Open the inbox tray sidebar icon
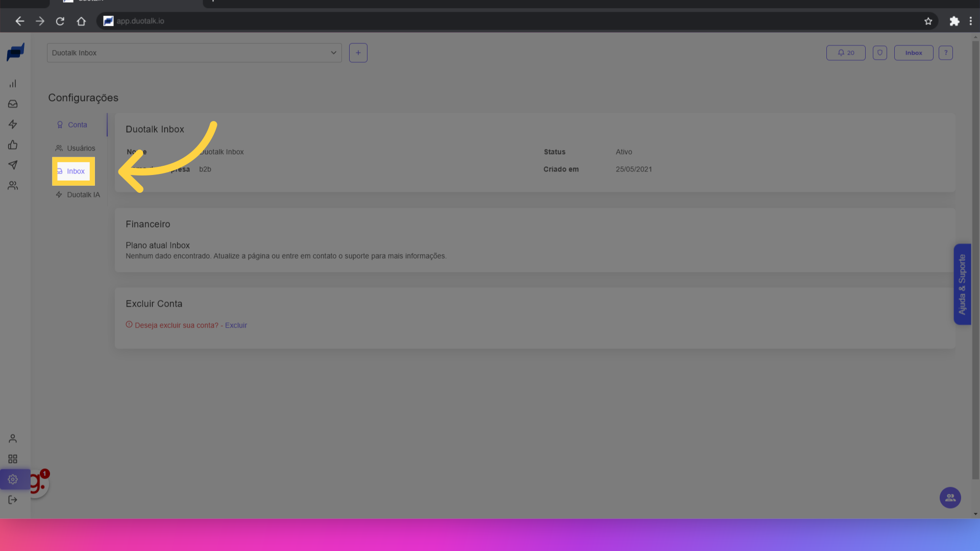This screenshot has height=551, width=980. pyautogui.click(x=13, y=104)
